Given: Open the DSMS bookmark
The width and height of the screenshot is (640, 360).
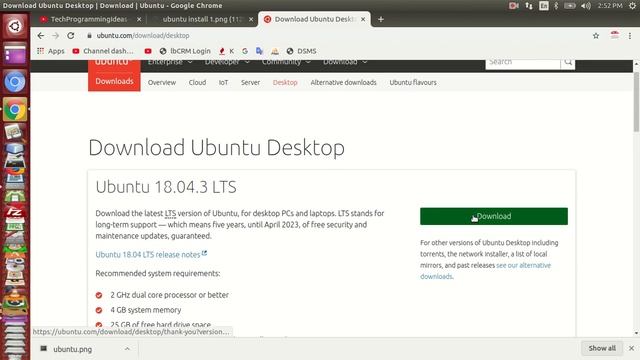Looking at the screenshot, I should [x=301, y=51].
